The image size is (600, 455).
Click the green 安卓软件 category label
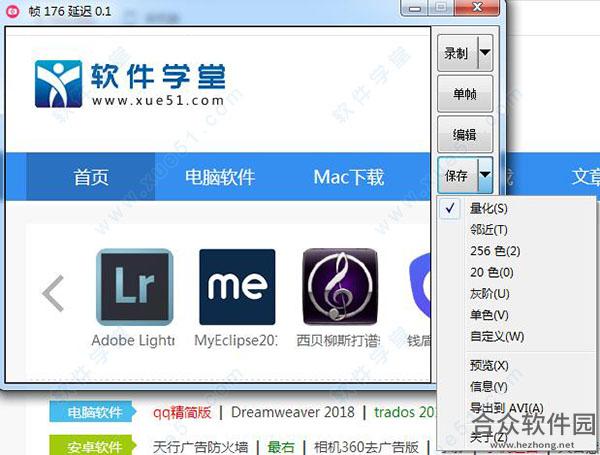pos(93,446)
